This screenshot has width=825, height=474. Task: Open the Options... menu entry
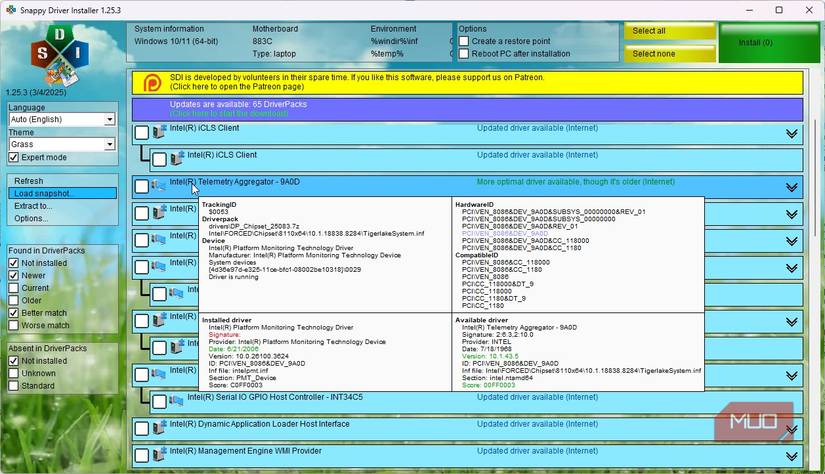31,218
